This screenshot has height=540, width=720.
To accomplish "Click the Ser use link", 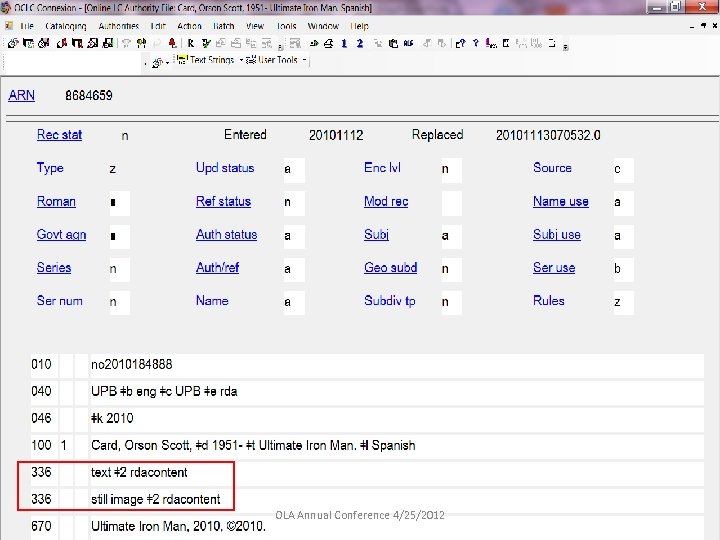I will (x=554, y=268).
